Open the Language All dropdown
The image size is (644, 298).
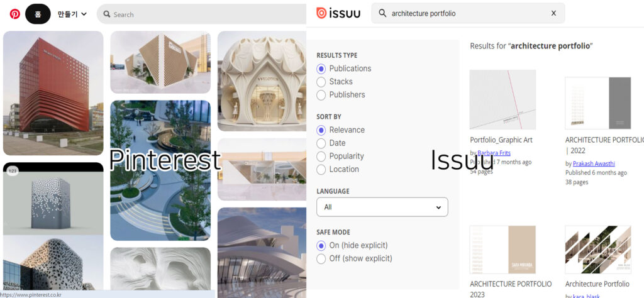coord(382,207)
